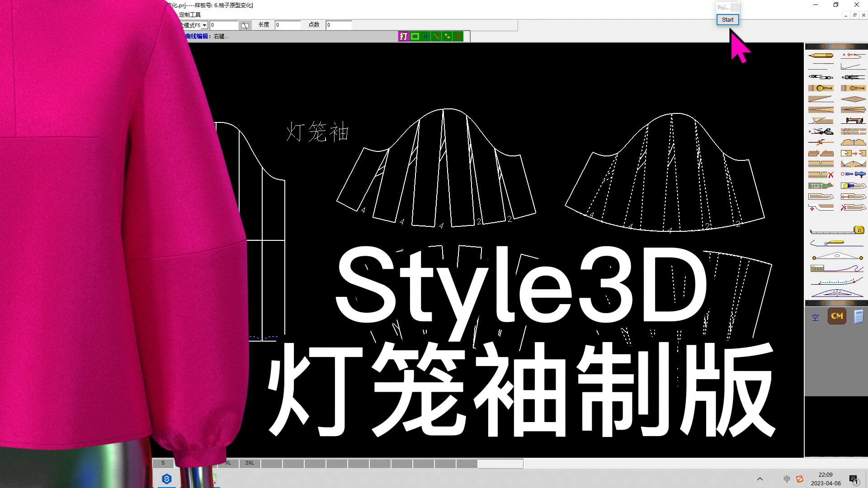
Task: Click the diagonal line icon button
Action: point(245,25)
